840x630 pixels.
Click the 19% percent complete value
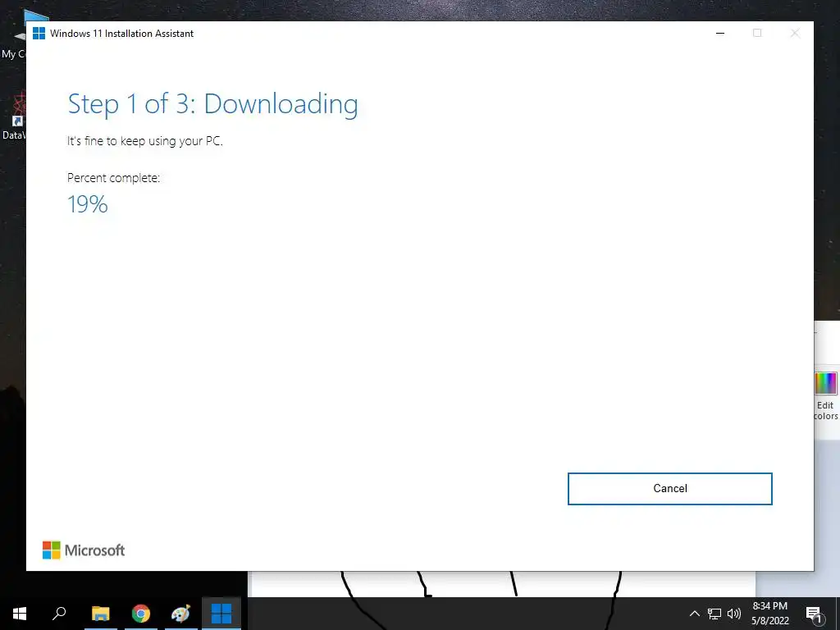coord(88,204)
